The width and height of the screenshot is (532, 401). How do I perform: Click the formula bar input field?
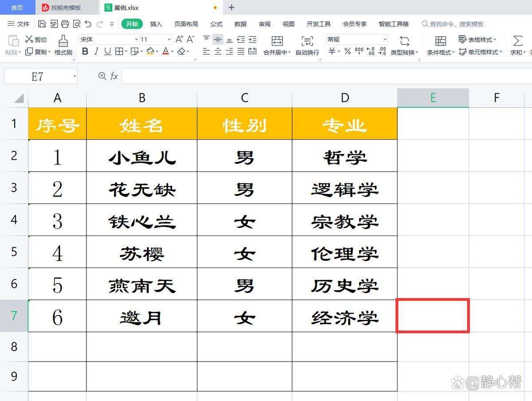click(x=327, y=76)
